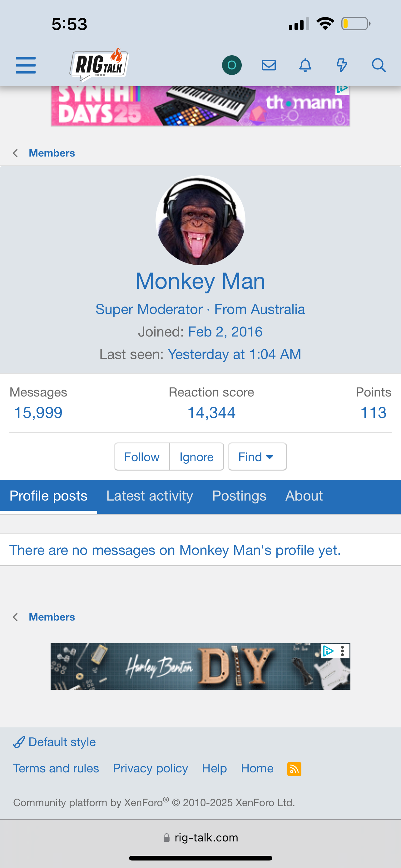
Task: Switch to Latest activity tab
Action: 150,496
